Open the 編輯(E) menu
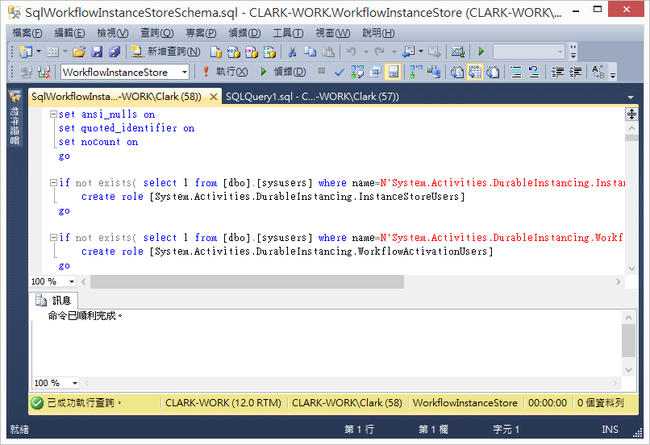The height and width of the screenshot is (445, 650). pos(70,33)
